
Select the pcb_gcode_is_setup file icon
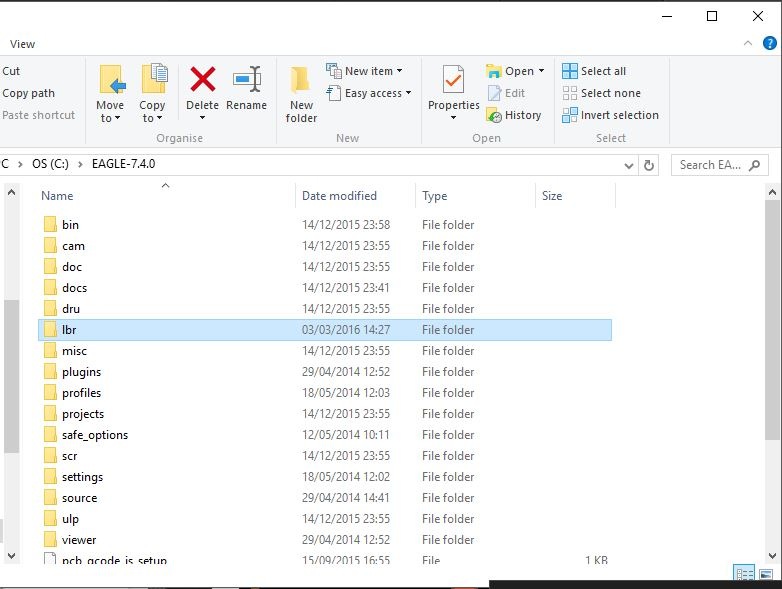(50, 559)
